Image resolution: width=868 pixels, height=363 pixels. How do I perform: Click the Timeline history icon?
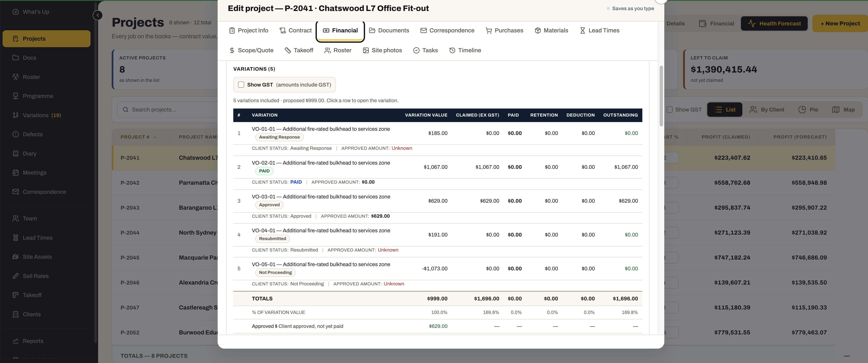452,50
